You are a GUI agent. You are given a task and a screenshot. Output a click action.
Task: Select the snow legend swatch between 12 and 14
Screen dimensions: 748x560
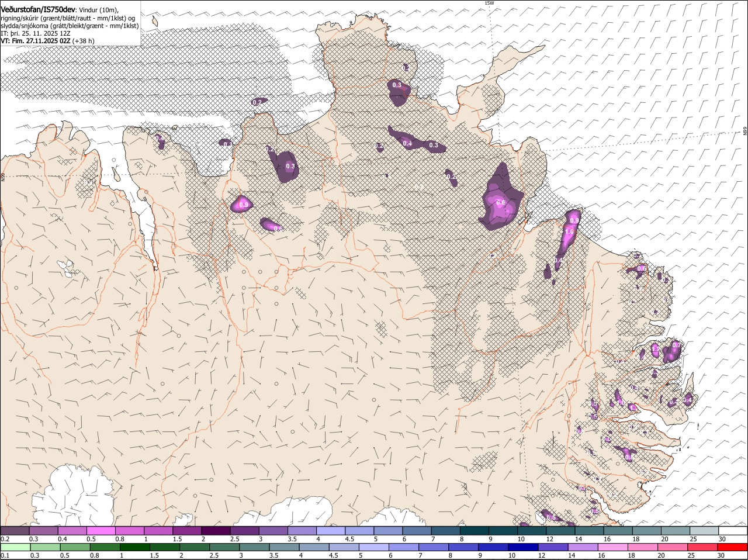point(561,530)
